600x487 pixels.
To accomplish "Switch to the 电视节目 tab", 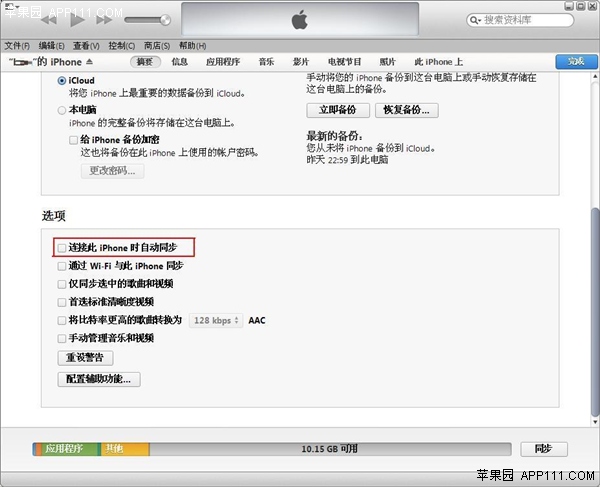I will coord(344,62).
